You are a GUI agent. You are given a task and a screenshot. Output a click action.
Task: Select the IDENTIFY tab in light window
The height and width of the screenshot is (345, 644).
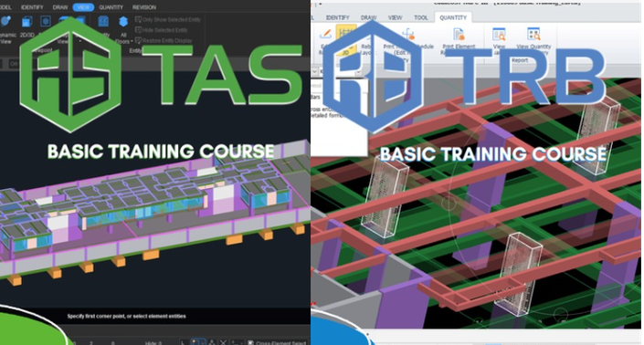coord(337,17)
